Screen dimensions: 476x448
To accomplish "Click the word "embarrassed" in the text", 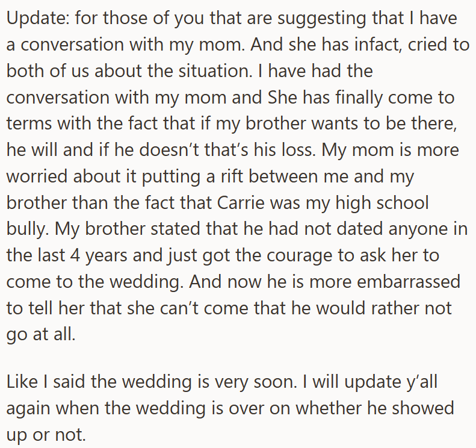I will pos(409,282).
